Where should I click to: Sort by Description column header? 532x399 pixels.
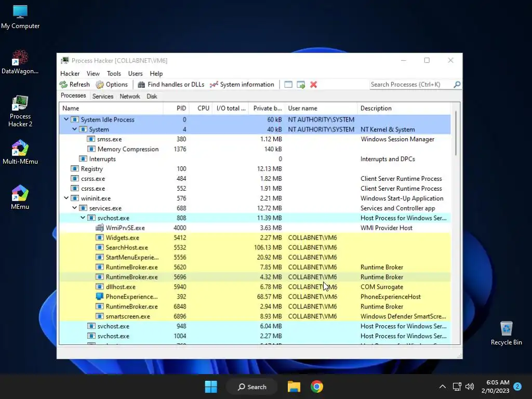pos(404,108)
